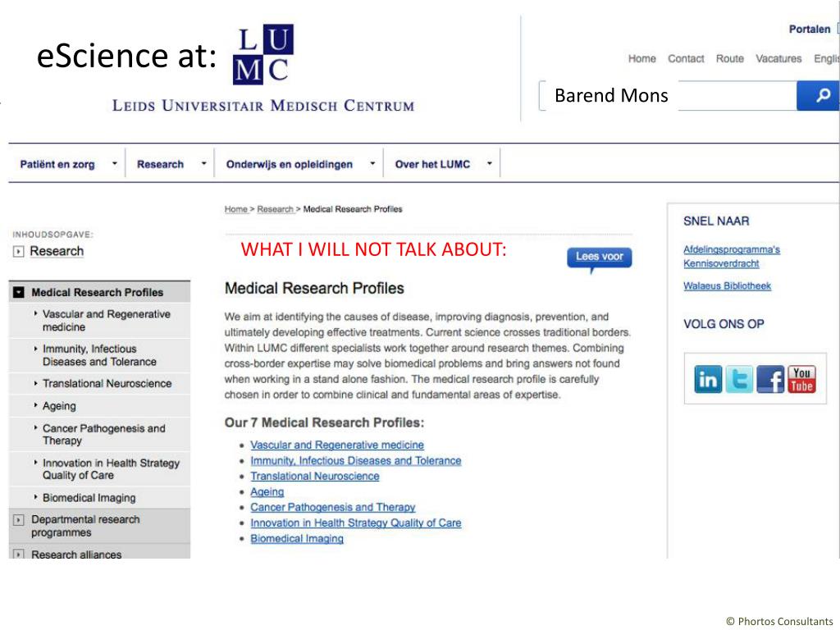Screen dimensions: 840x630
Task: Click the LUMC logo
Action: tap(263, 54)
